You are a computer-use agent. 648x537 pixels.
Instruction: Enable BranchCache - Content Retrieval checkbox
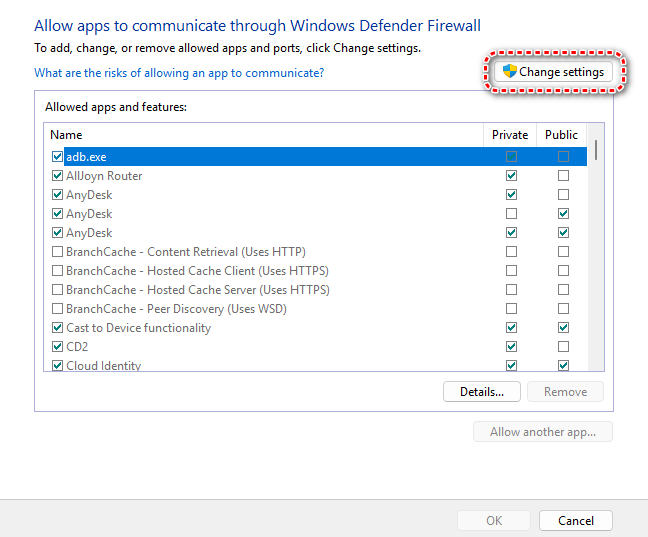57,252
